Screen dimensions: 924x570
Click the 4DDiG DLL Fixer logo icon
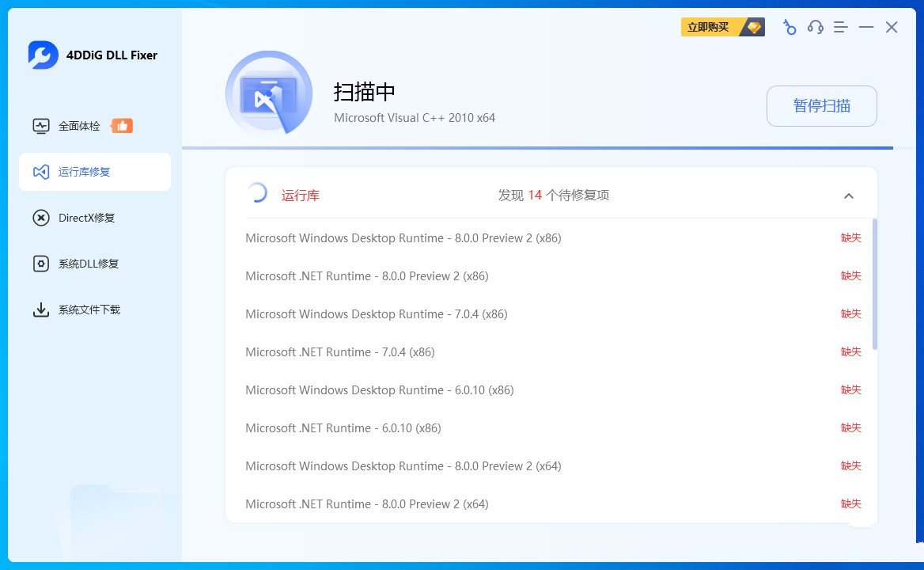(x=43, y=55)
